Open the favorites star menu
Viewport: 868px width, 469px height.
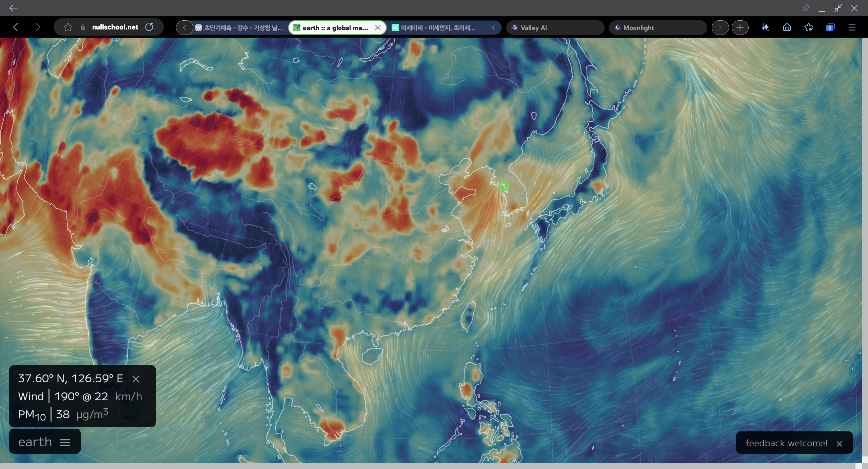(809, 27)
